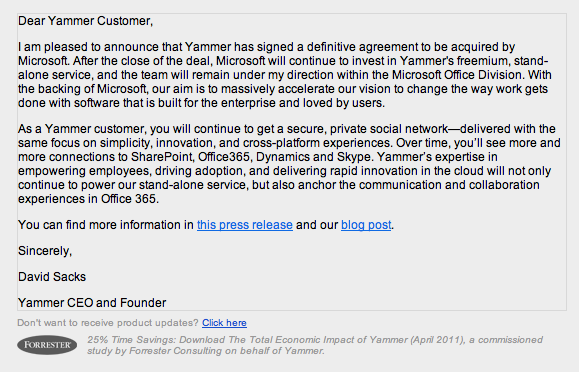Click the 'Don't want to receive product updates?' text
The width and height of the screenshot is (579, 372).
[x=108, y=323]
